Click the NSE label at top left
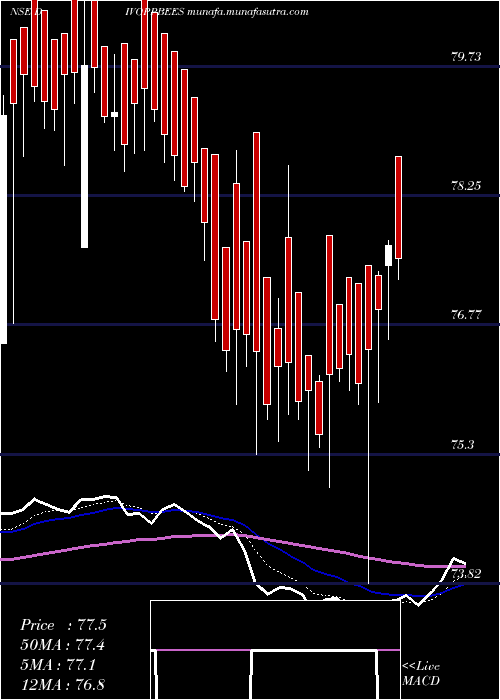The height and width of the screenshot is (700, 500). click(21, 12)
